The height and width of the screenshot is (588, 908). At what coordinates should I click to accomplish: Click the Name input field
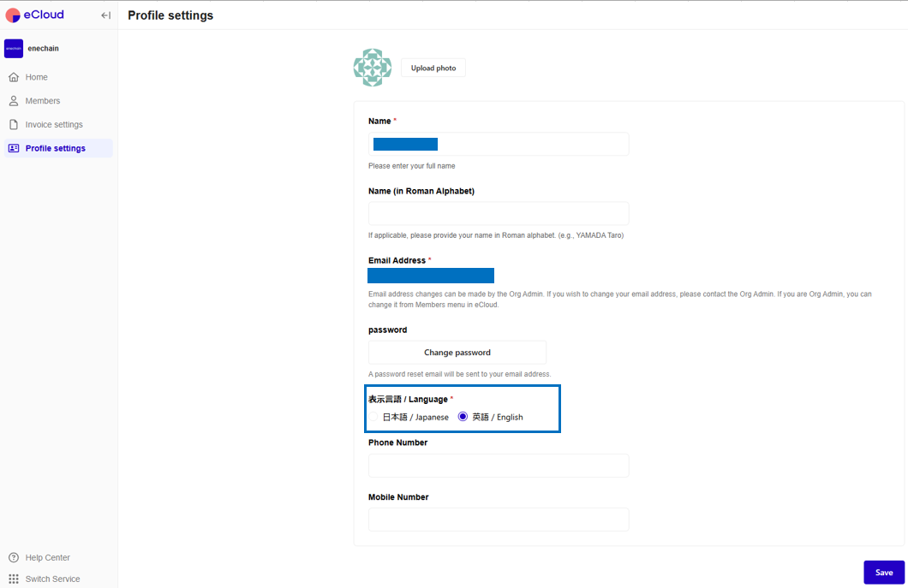pyautogui.click(x=499, y=144)
